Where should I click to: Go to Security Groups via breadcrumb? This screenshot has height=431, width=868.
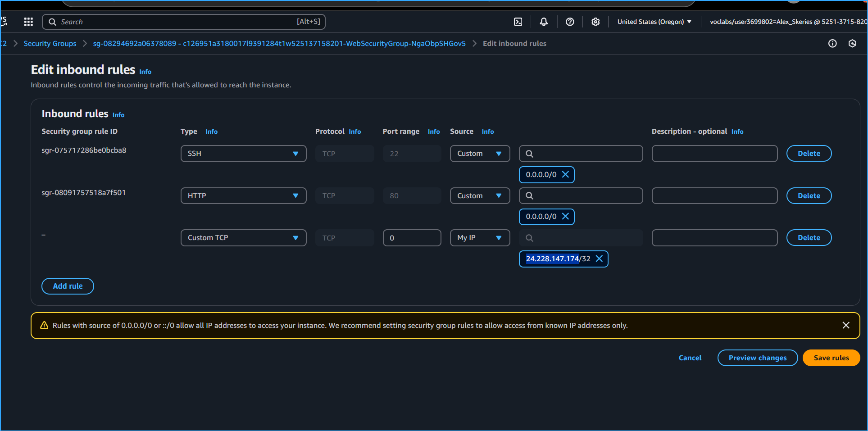tap(50, 43)
